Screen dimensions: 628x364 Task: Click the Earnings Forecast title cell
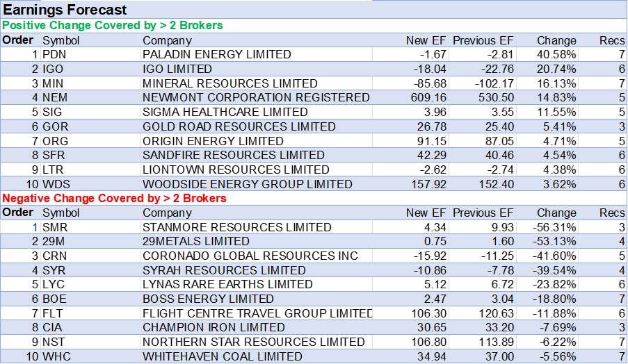coord(66,10)
